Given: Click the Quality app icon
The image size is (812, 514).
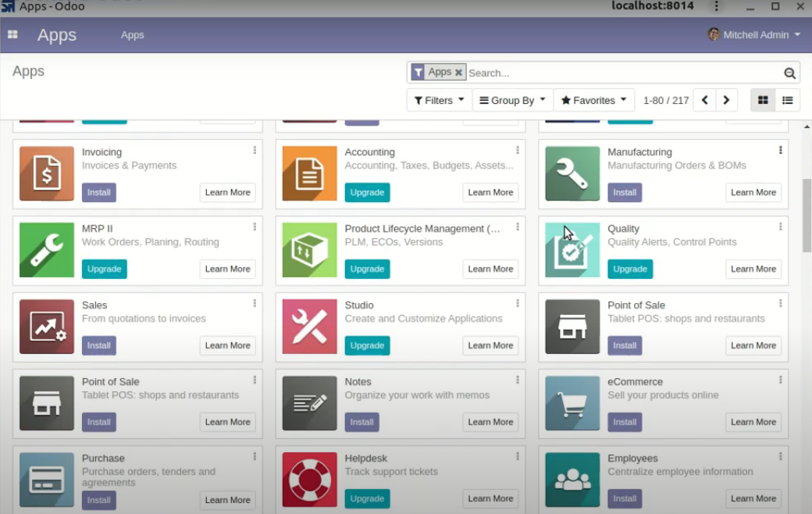Looking at the screenshot, I should (x=572, y=250).
